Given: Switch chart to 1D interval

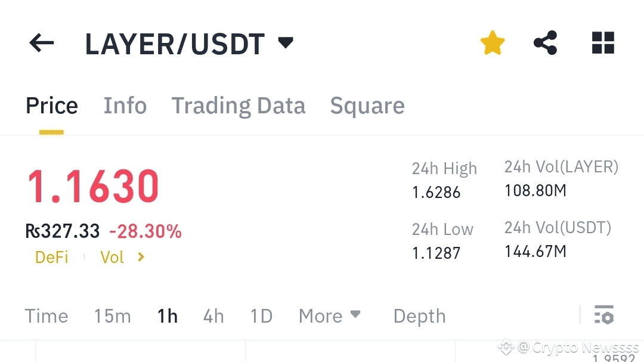Looking at the screenshot, I should point(261,315).
